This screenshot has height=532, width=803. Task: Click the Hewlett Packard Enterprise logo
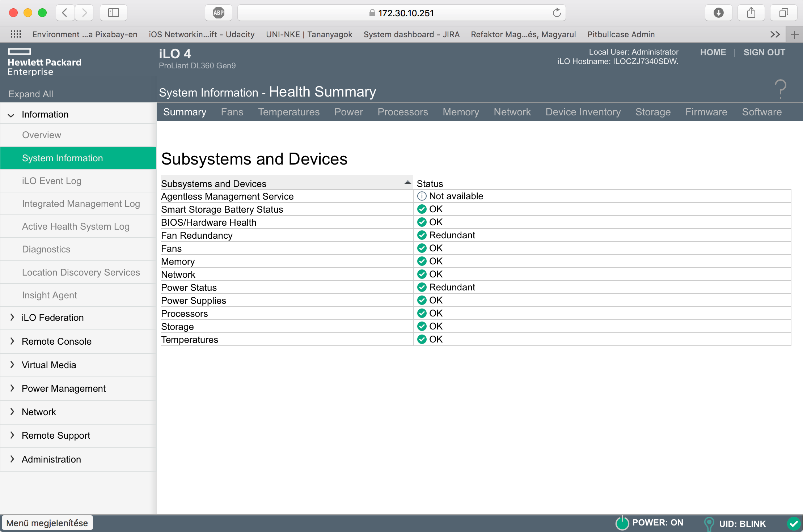[x=45, y=62]
